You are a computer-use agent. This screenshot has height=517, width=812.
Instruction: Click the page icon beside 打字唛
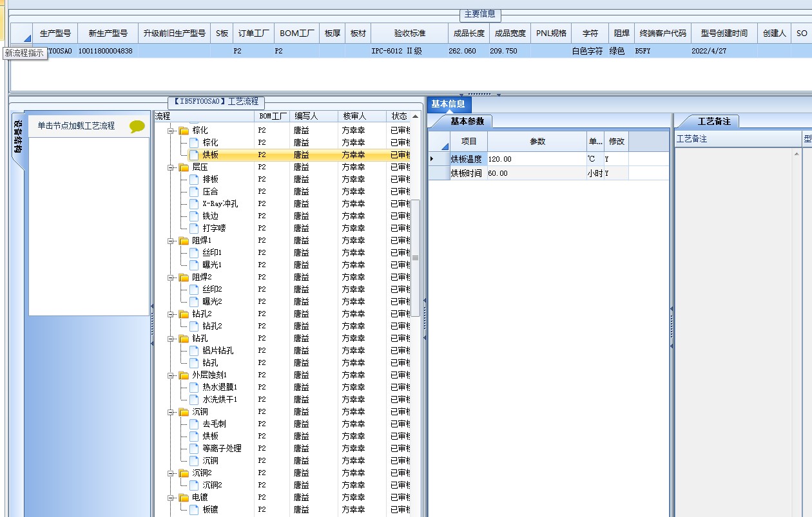tap(194, 228)
